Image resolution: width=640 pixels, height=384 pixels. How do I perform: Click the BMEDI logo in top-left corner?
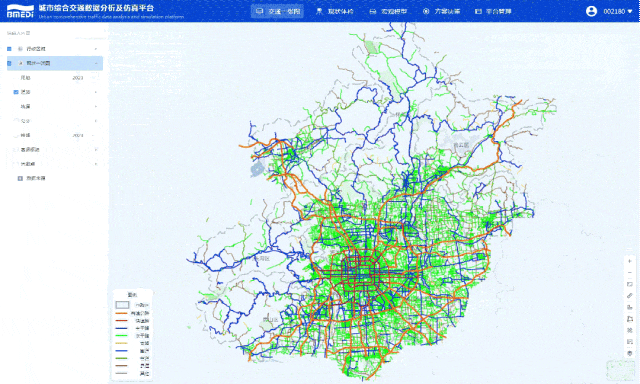tap(20, 11)
